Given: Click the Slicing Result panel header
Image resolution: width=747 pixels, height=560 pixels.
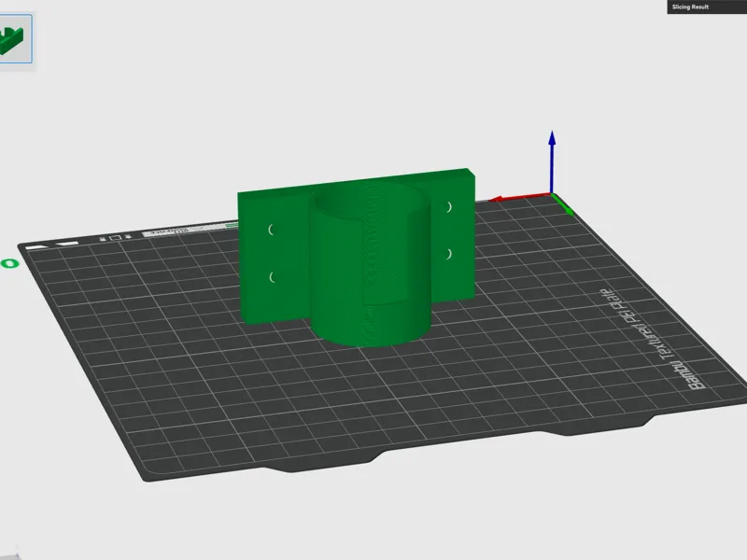Looking at the screenshot, I should click(x=707, y=7).
